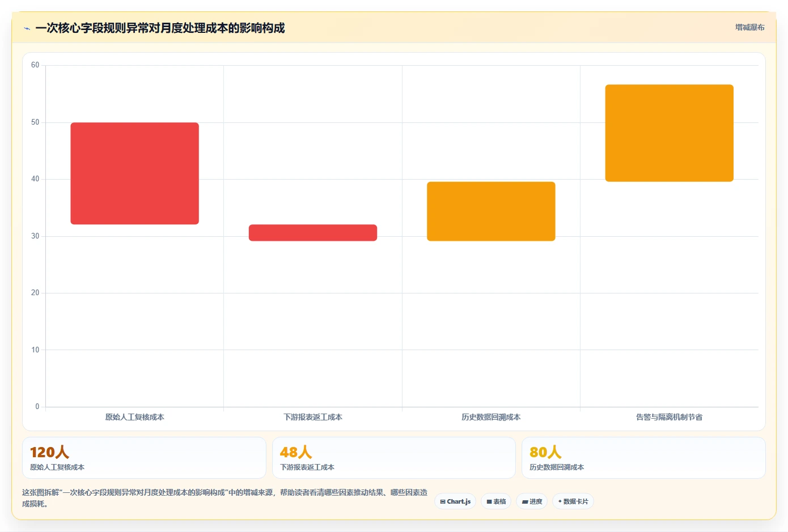This screenshot has width=788, height=532.
Task: Click the orange 告警与隔离机制节省 bar
Action: [x=670, y=133]
